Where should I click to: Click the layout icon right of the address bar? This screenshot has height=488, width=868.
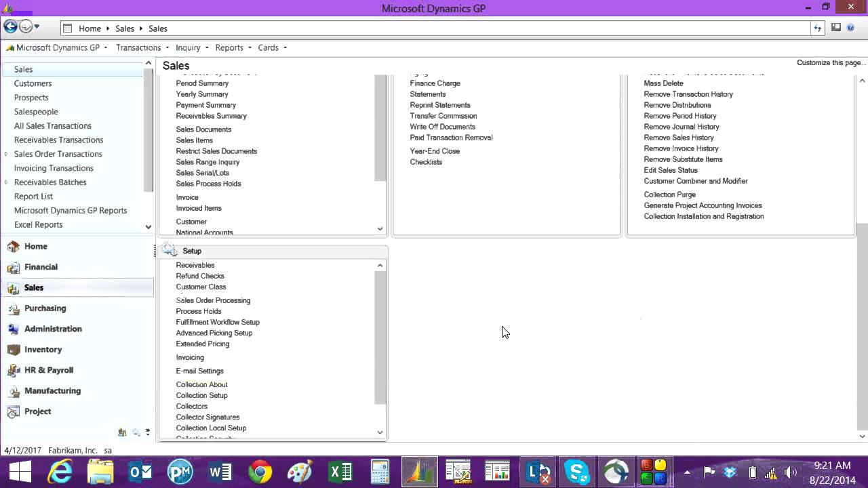tap(836, 28)
